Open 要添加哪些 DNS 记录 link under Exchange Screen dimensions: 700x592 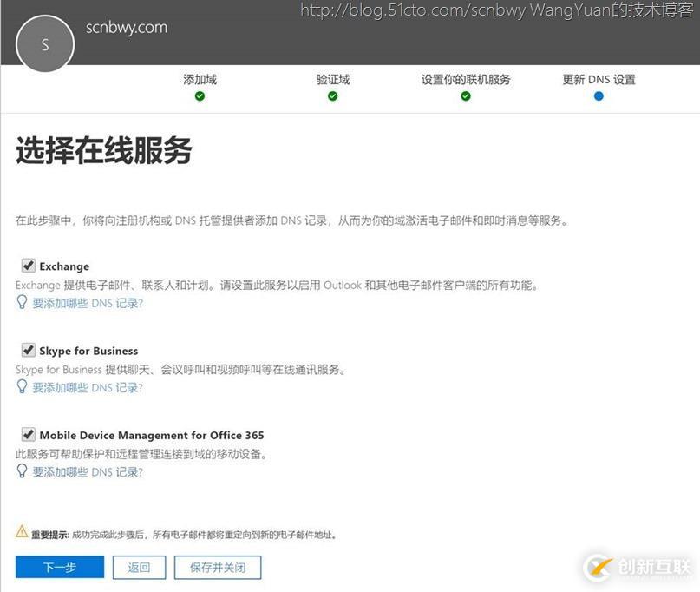(x=88, y=303)
